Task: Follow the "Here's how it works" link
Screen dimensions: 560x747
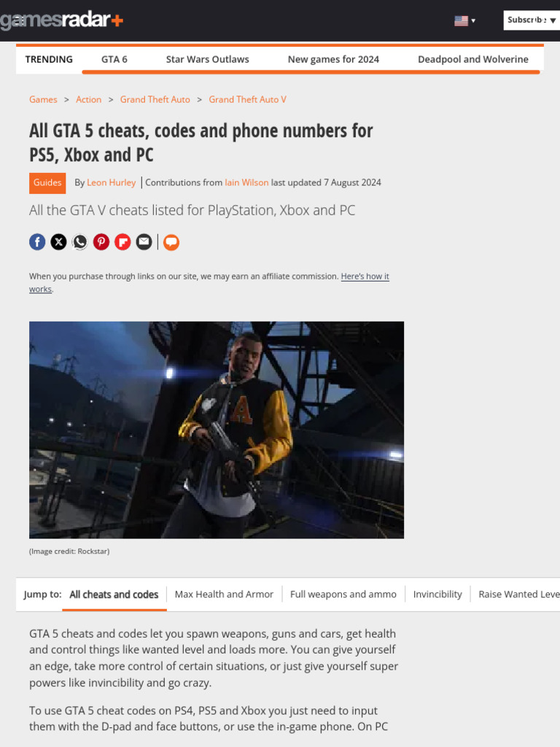Action: pyautogui.click(x=209, y=282)
